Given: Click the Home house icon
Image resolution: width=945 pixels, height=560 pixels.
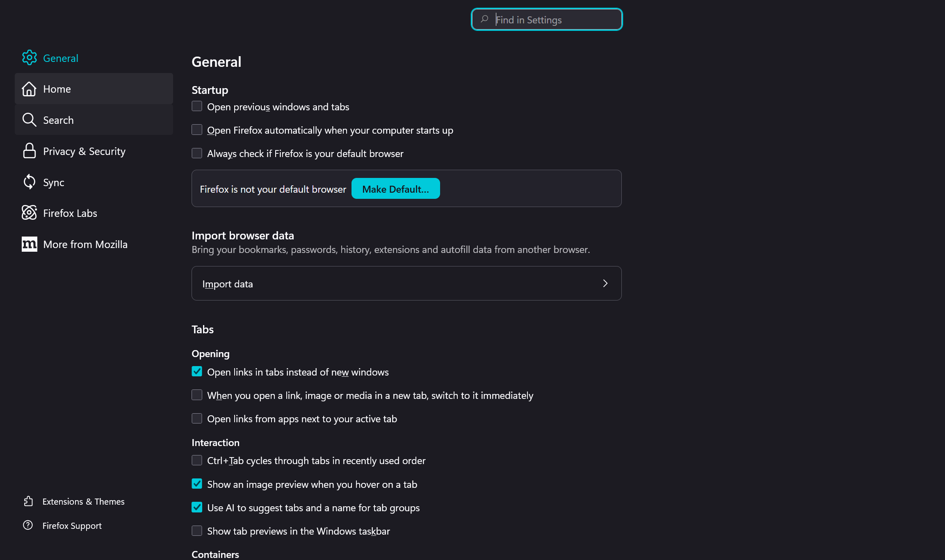Looking at the screenshot, I should coord(29,89).
